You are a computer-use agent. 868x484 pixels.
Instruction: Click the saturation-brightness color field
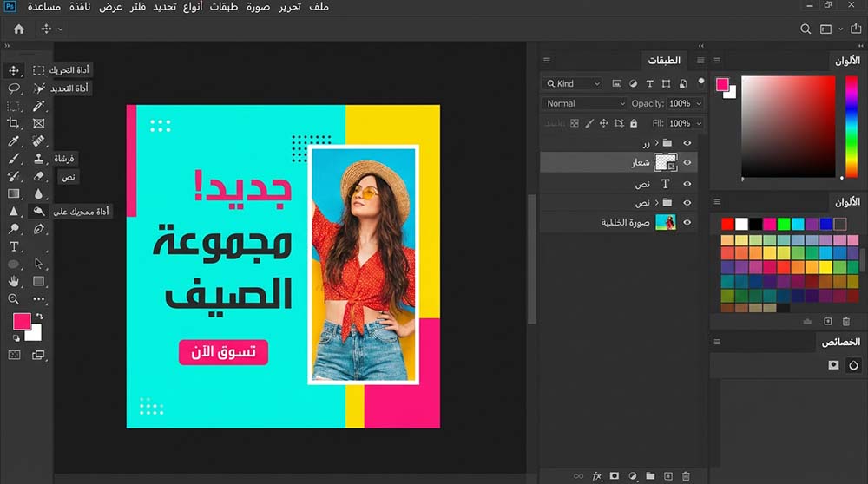tap(788, 127)
